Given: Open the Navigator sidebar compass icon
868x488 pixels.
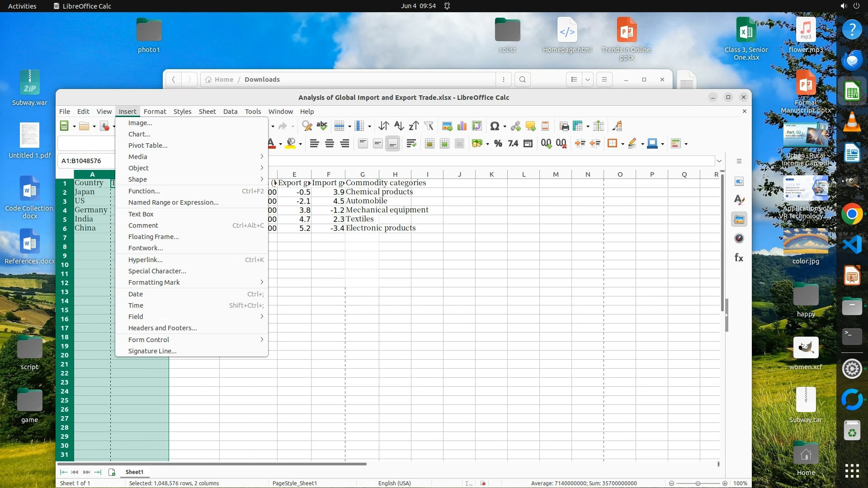Looking at the screenshot, I should (x=739, y=239).
